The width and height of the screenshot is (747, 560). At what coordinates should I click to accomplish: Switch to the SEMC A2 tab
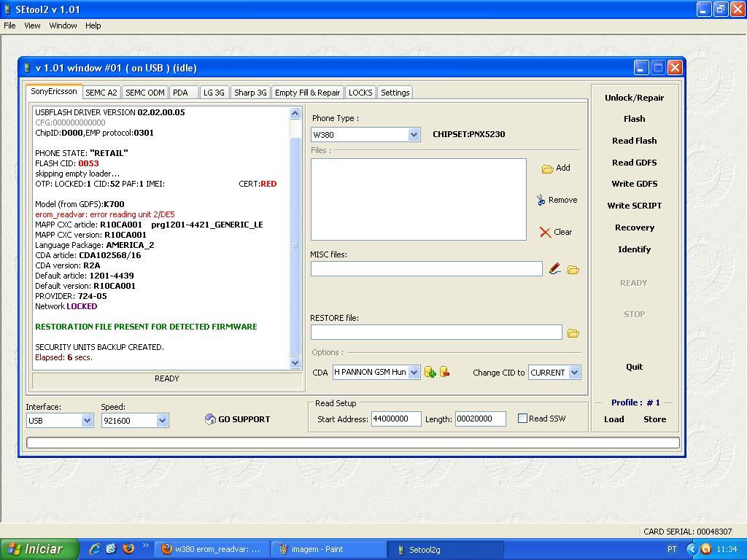tap(101, 93)
